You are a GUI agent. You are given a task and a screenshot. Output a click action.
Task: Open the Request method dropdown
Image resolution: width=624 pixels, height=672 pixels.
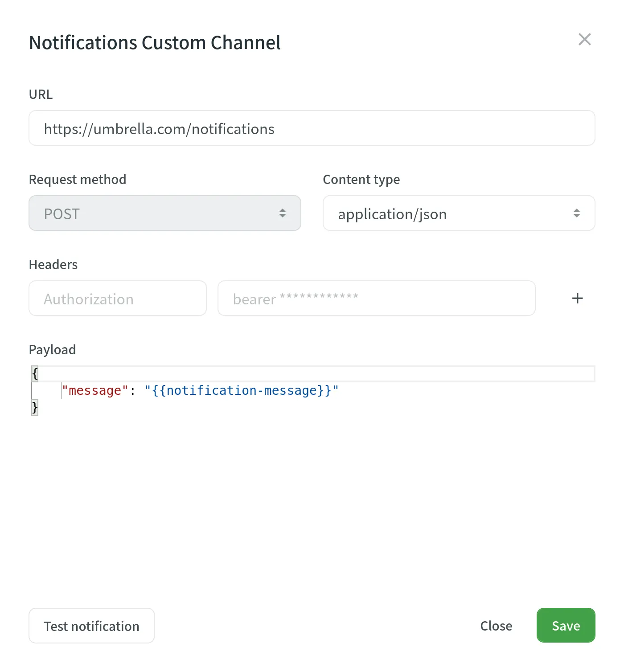[x=165, y=213]
